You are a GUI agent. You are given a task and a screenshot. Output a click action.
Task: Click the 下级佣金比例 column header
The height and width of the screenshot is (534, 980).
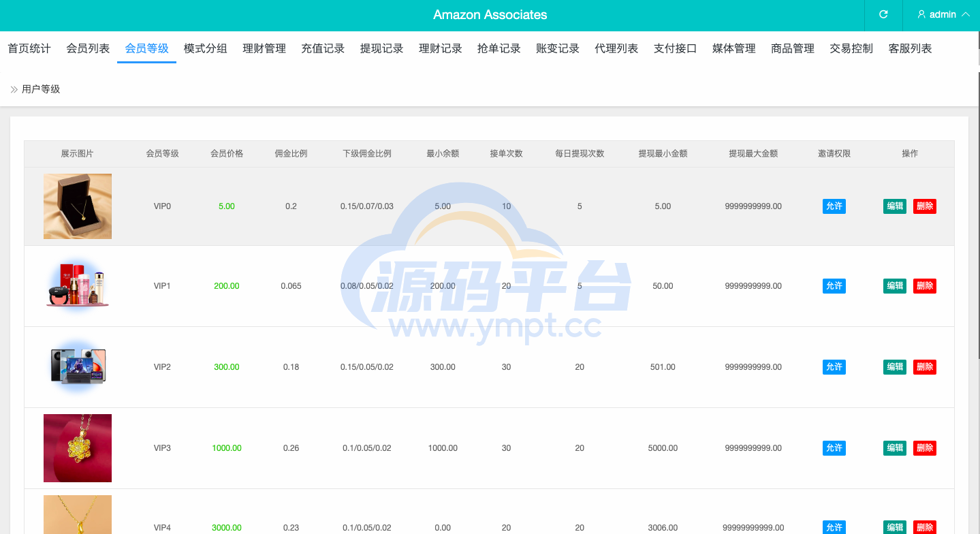[x=367, y=154]
